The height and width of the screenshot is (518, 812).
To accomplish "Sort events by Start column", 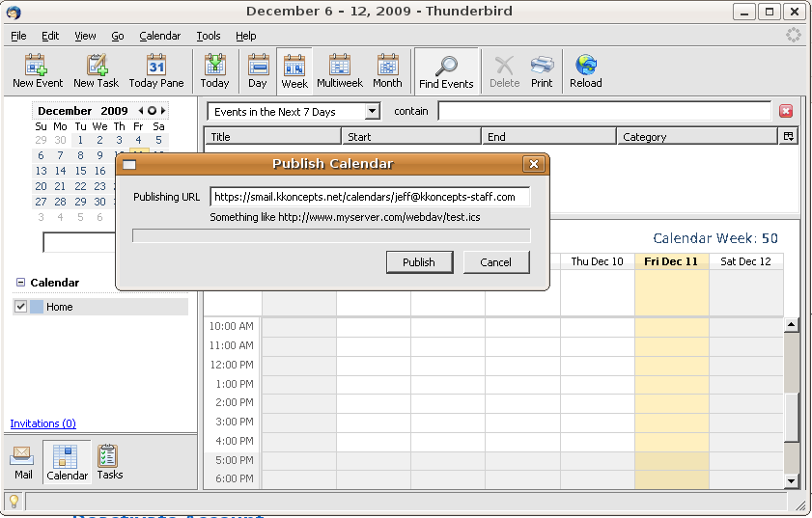I will [411, 136].
